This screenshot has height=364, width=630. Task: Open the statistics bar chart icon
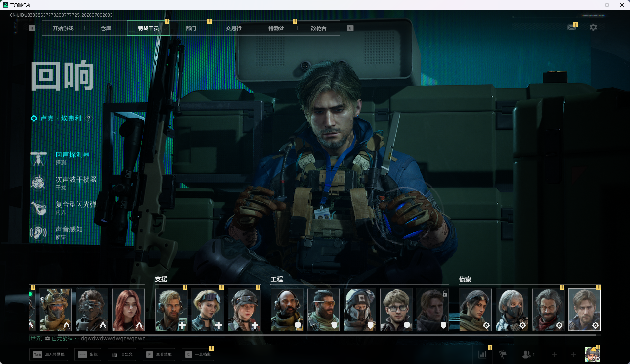coord(482,355)
